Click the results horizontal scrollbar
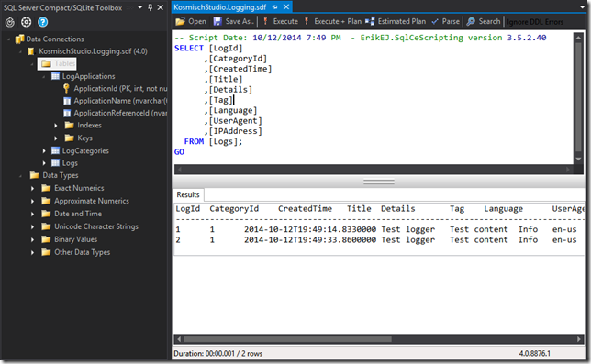This screenshot has width=591, height=364. click(x=378, y=339)
